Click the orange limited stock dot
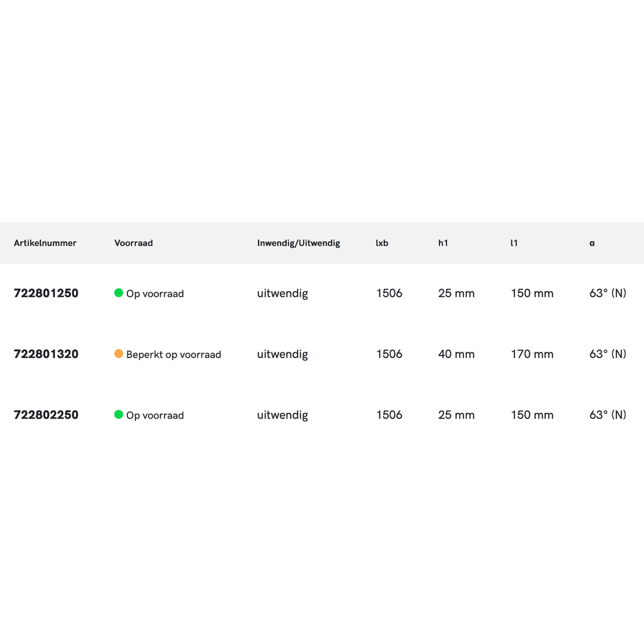 118,354
